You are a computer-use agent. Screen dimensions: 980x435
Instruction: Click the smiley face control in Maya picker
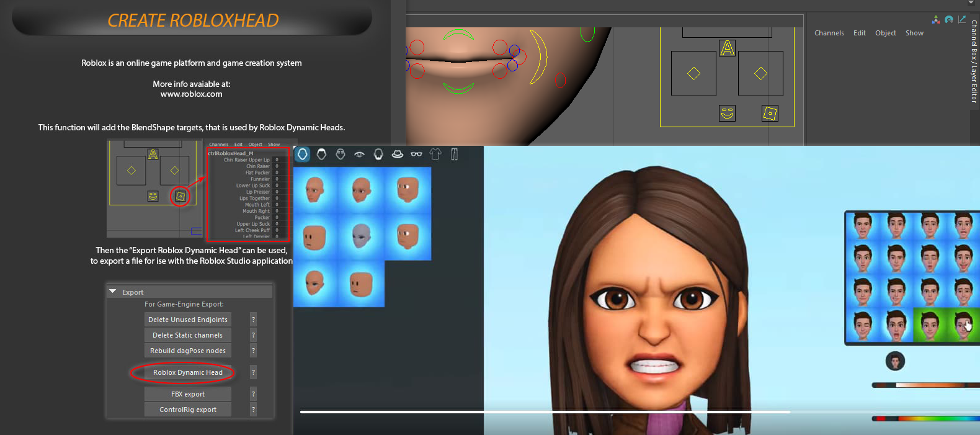click(x=727, y=113)
